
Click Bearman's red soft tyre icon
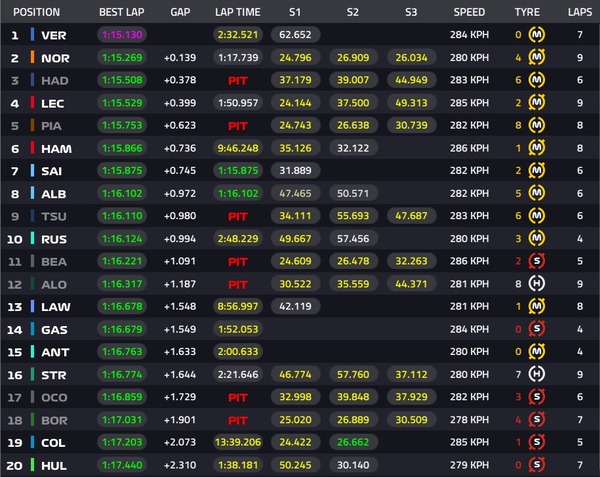(x=538, y=260)
